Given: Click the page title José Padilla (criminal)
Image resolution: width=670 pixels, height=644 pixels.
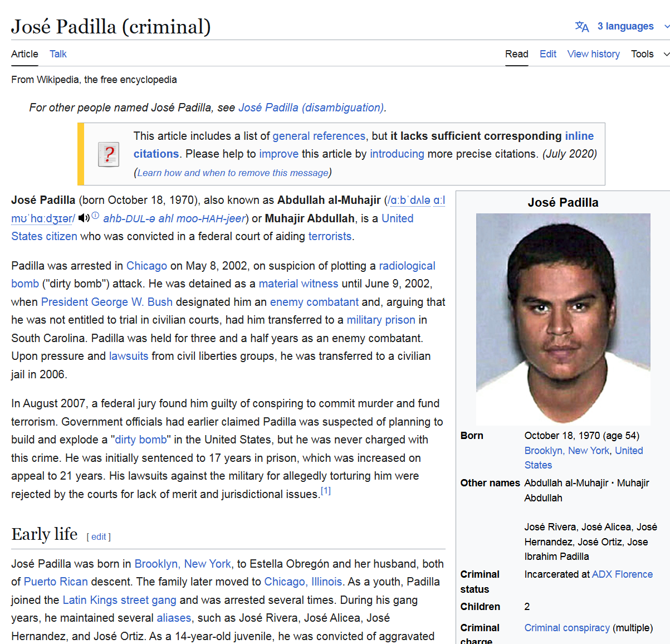Looking at the screenshot, I should [x=111, y=26].
